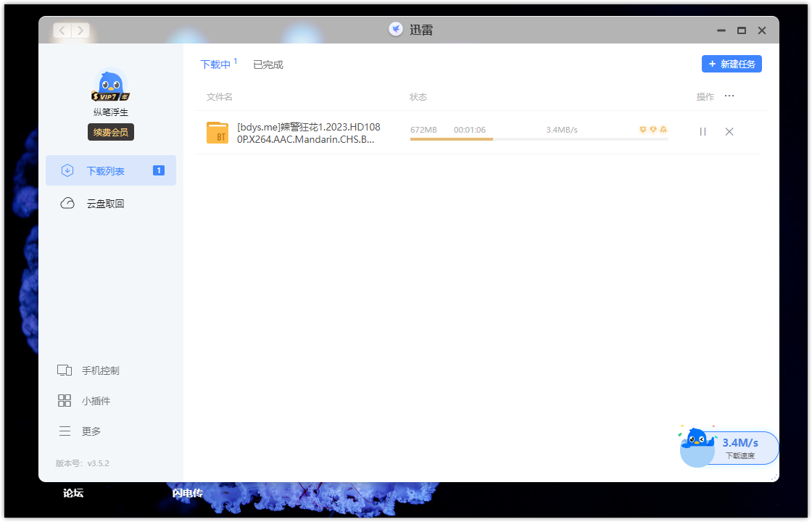Click the cloud icon beside 云盘取回
Image resolution: width=812 pixels, height=522 pixels.
(67, 204)
